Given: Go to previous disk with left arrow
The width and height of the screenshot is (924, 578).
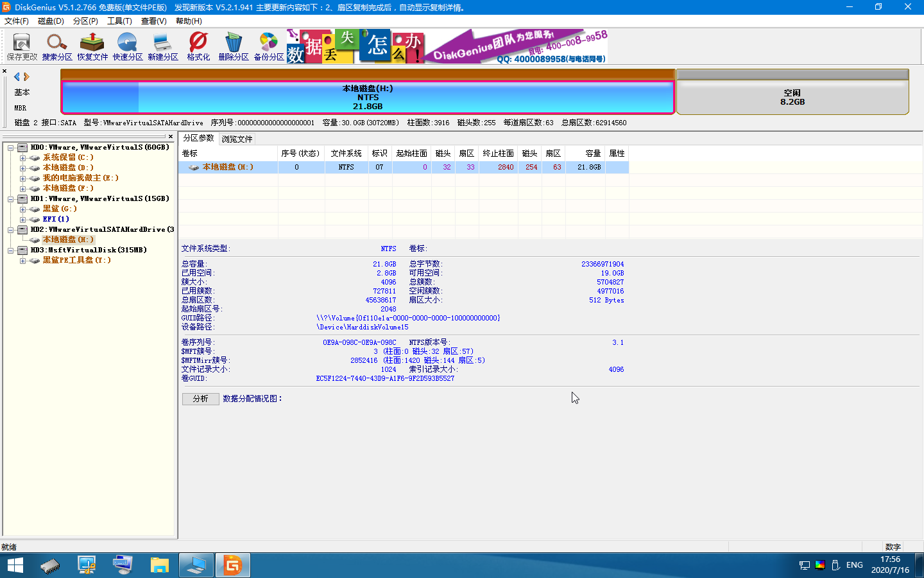Looking at the screenshot, I should click(x=17, y=76).
